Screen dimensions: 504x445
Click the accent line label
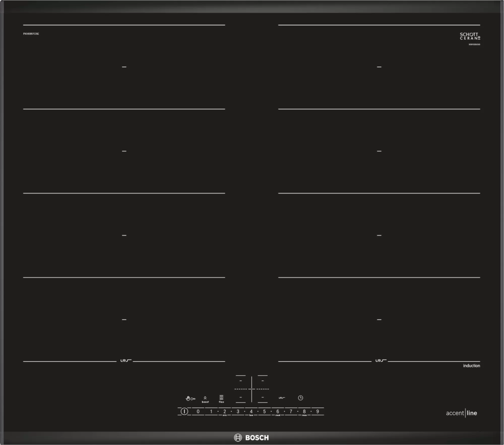pyautogui.click(x=461, y=413)
